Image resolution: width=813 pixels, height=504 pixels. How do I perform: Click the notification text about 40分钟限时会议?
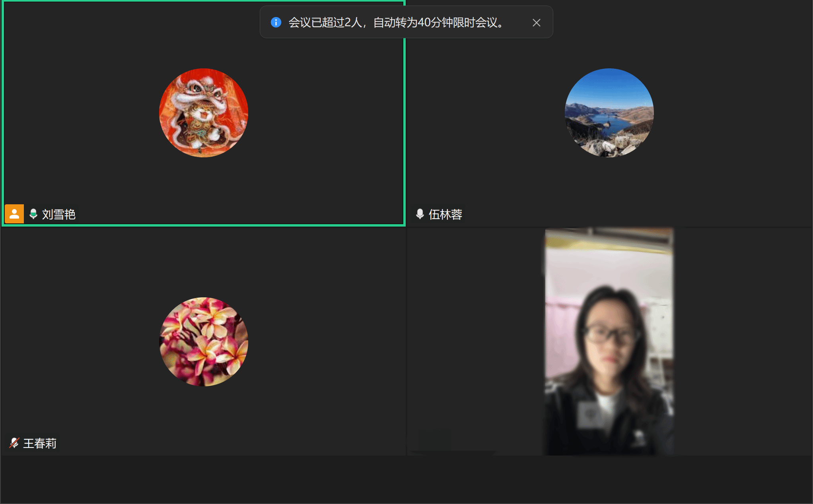coord(396,23)
